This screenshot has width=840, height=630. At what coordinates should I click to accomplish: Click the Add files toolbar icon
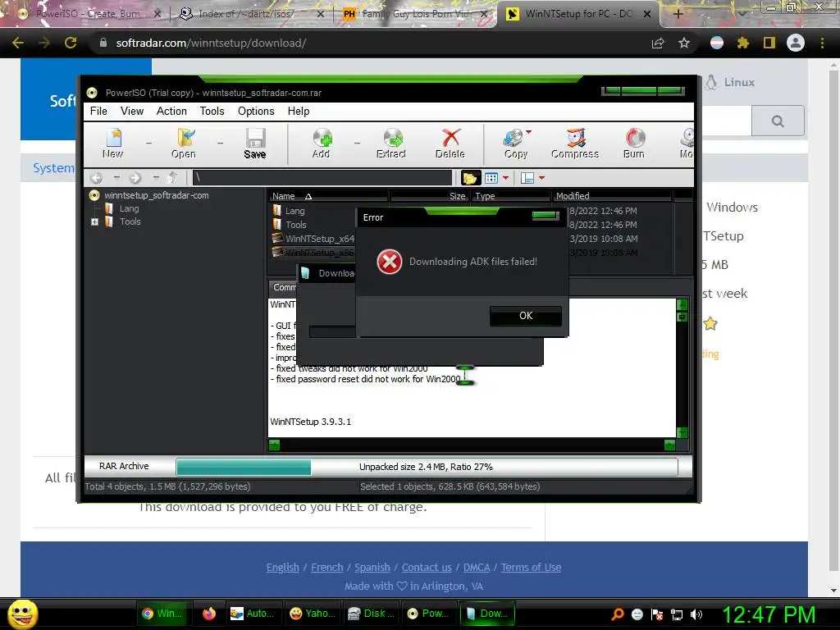point(321,144)
